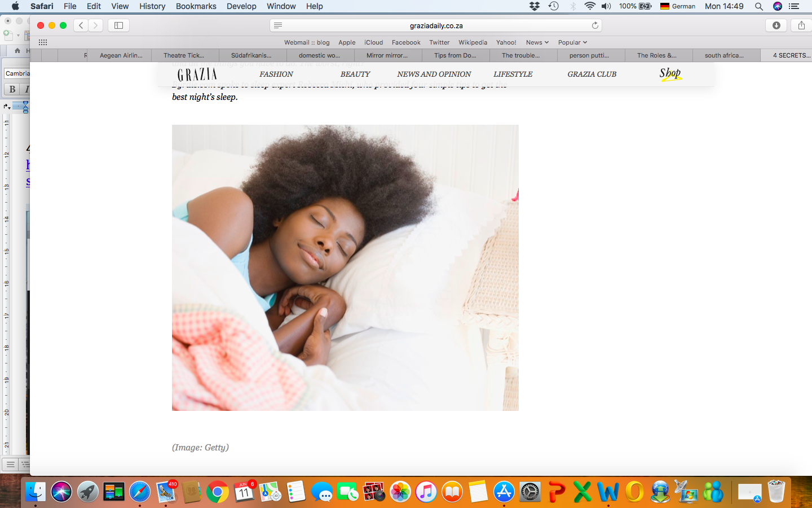
Task: Launch Siri from the Dock
Action: [61, 492]
